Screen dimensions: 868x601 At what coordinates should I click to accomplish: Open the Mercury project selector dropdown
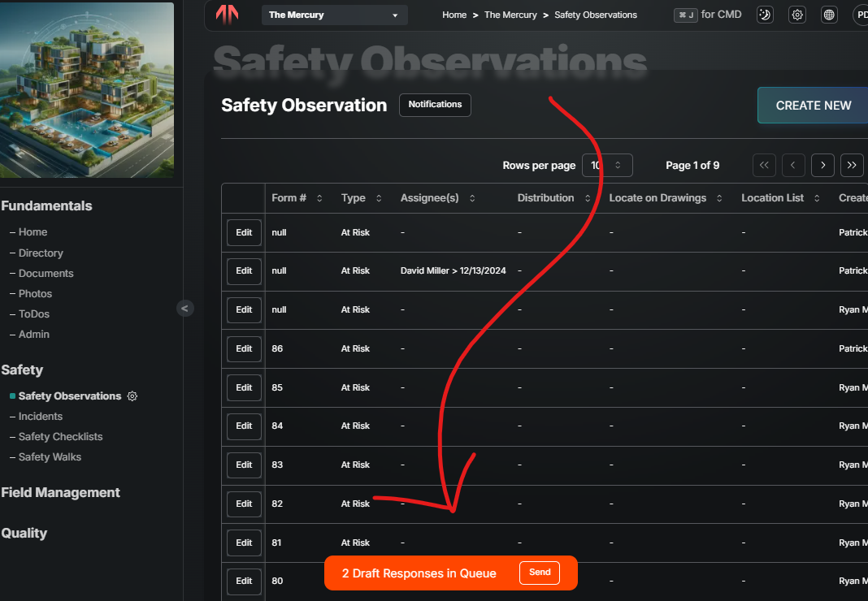pyautogui.click(x=334, y=15)
